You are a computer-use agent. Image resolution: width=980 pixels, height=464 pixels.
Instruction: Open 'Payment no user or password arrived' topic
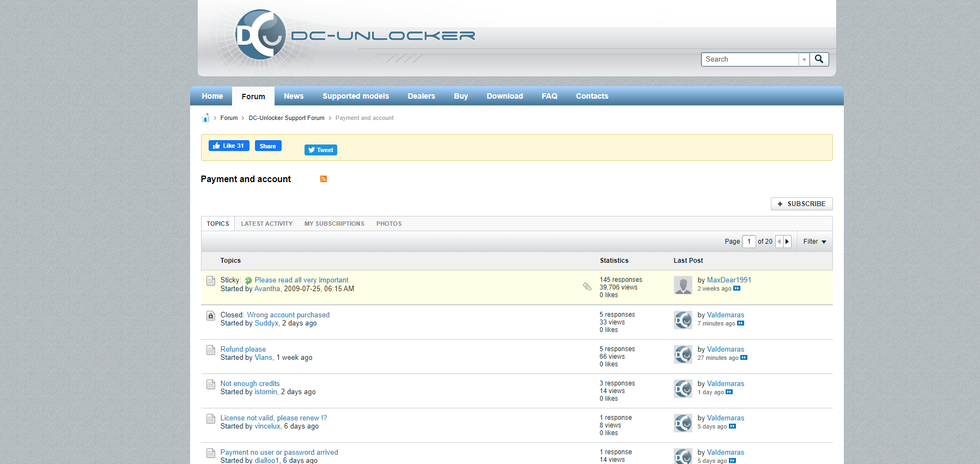click(279, 452)
